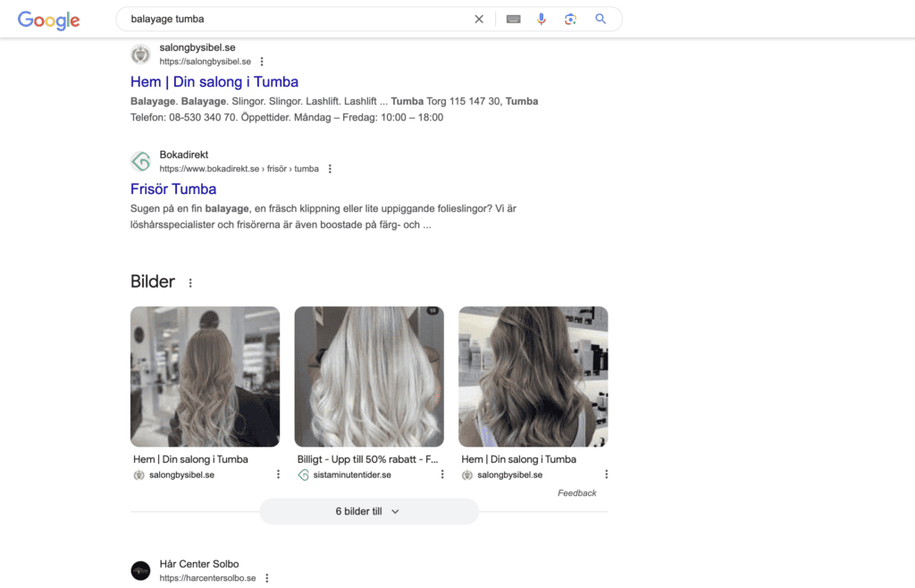Open the "Frisör Tumba" search result
The width and height of the screenshot is (915, 588).
coord(173,189)
